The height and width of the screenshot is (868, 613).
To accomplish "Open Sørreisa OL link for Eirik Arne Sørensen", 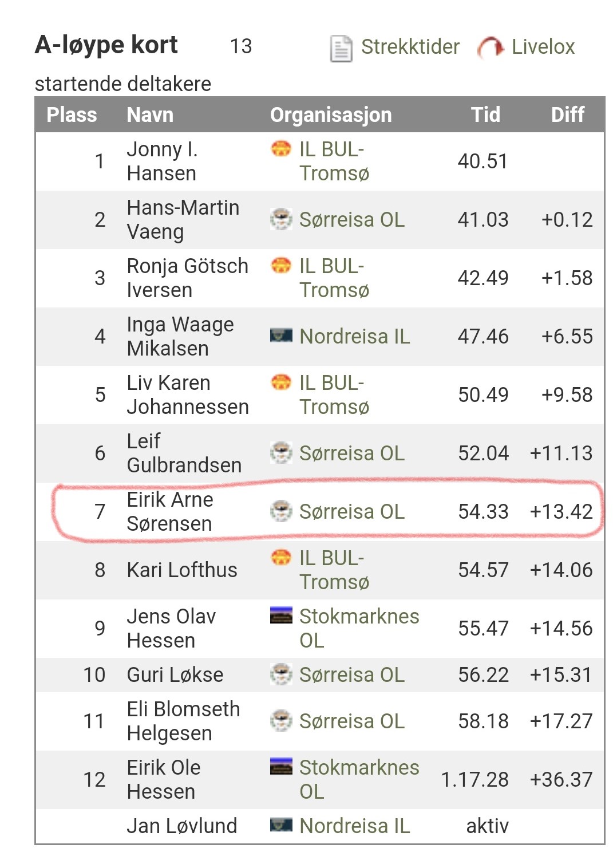I will (352, 511).
